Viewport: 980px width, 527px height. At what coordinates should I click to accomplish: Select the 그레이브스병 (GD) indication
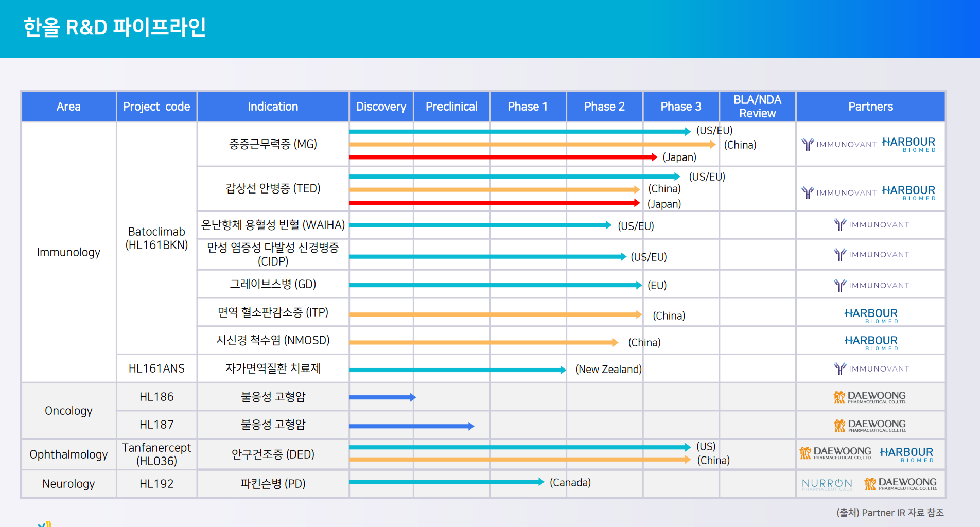(273, 284)
